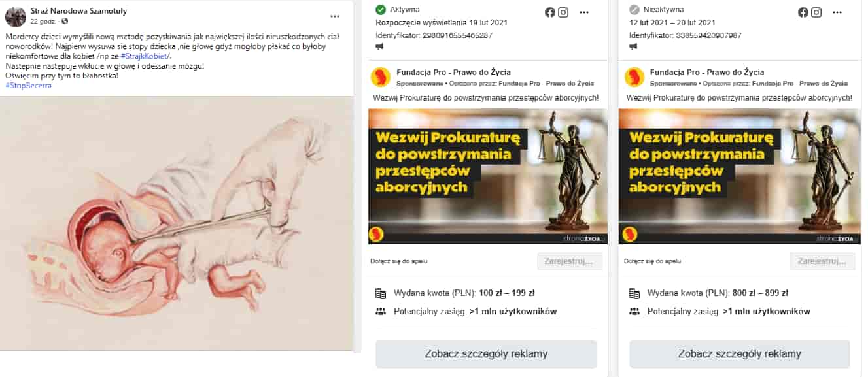Click the Facebook icon on the inactive ad
The width and height of the screenshot is (868, 377).
click(x=803, y=12)
